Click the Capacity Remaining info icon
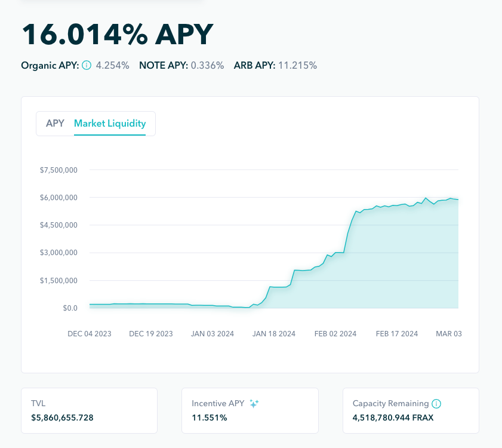Screen dimensions: 502x448 tap(436, 404)
